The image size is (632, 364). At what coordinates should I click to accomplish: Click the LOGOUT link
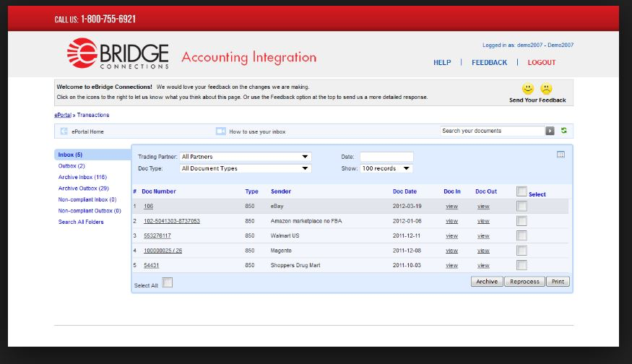pyautogui.click(x=541, y=63)
